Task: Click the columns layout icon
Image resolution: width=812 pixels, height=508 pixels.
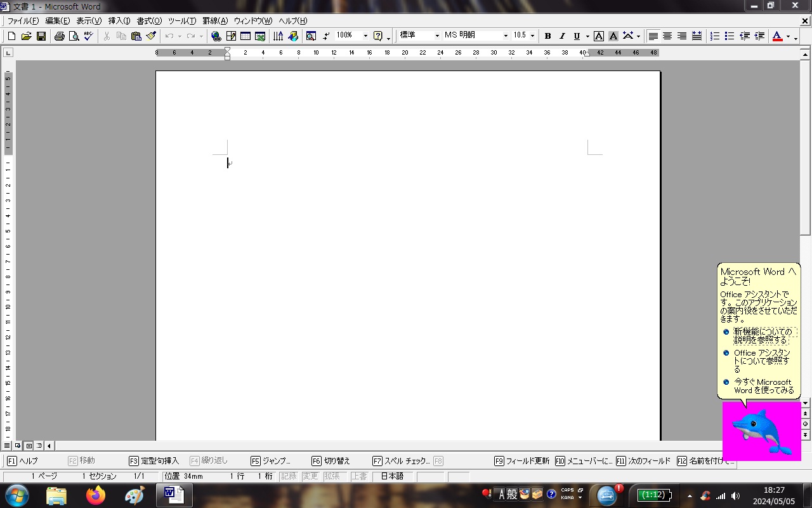Action: point(278,36)
